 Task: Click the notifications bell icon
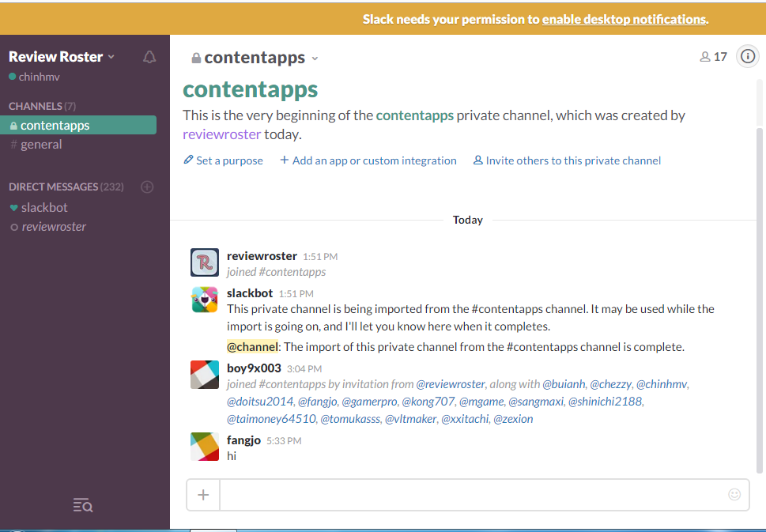pos(149,57)
